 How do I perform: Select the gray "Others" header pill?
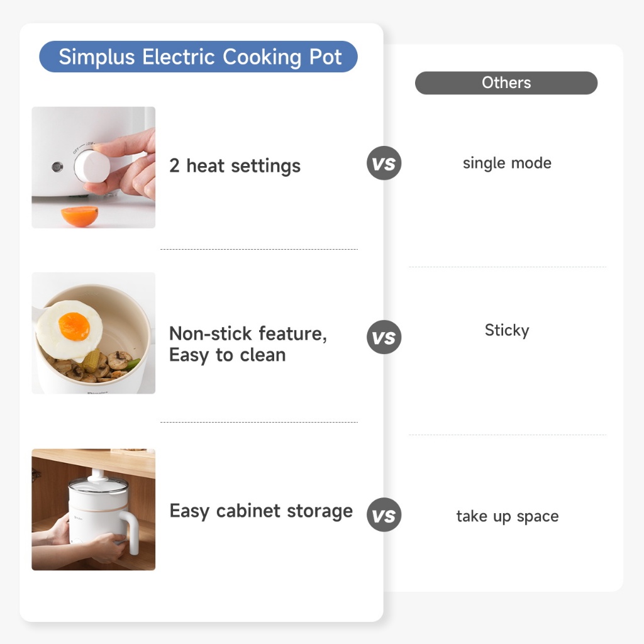pos(506,83)
